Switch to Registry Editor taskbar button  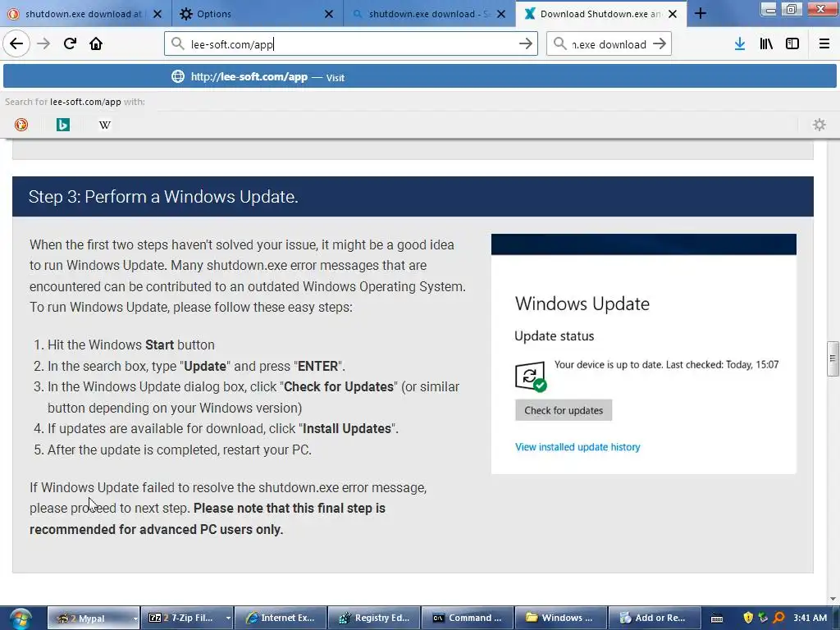(x=374, y=619)
